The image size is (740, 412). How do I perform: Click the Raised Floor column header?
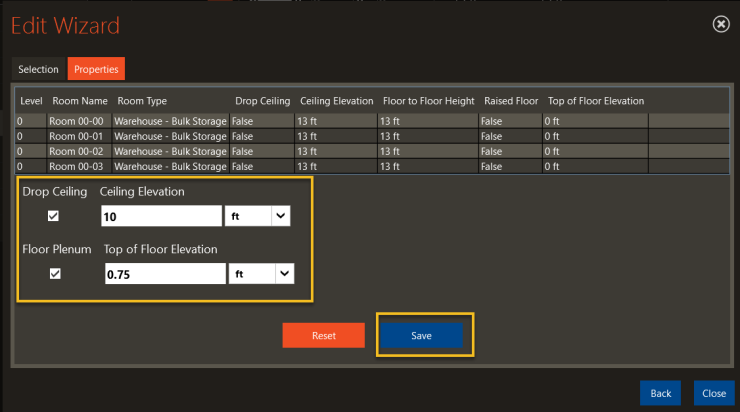point(511,101)
